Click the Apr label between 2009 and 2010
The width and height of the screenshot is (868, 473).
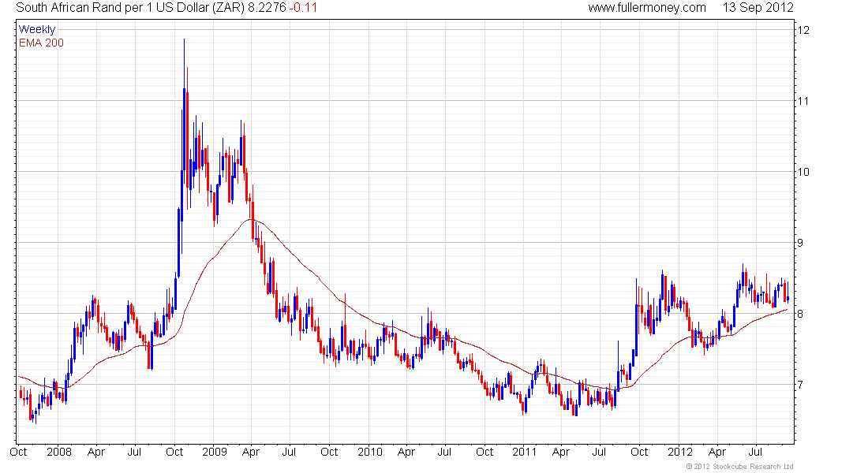point(251,452)
